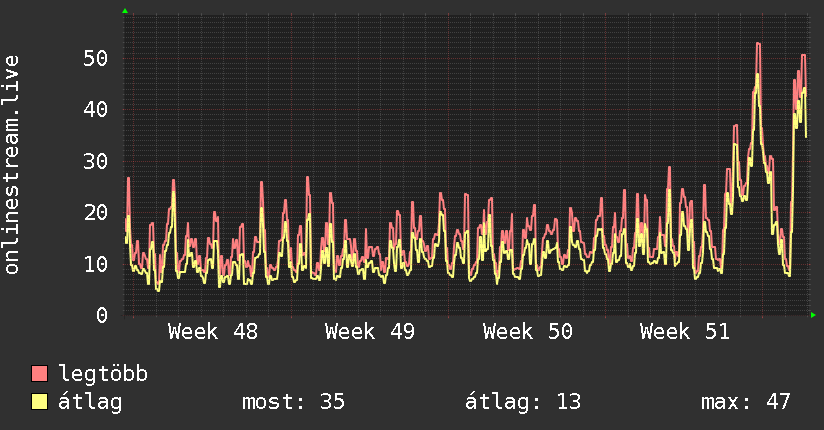Click the 30 label on the y-axis
Viewport: 824px width, 430px height.
pos(95,161)
